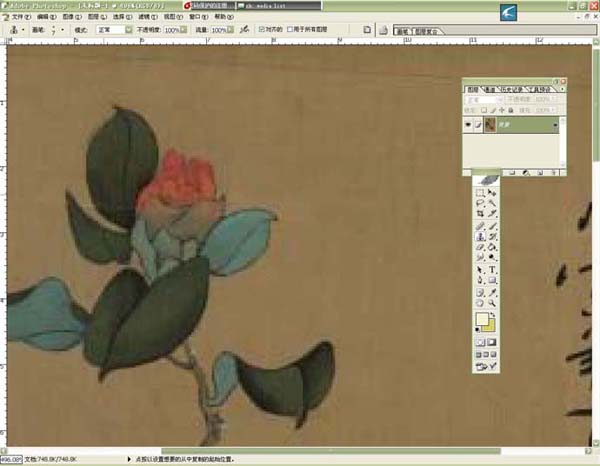Reset default foreground and background colors

[478, 330]
